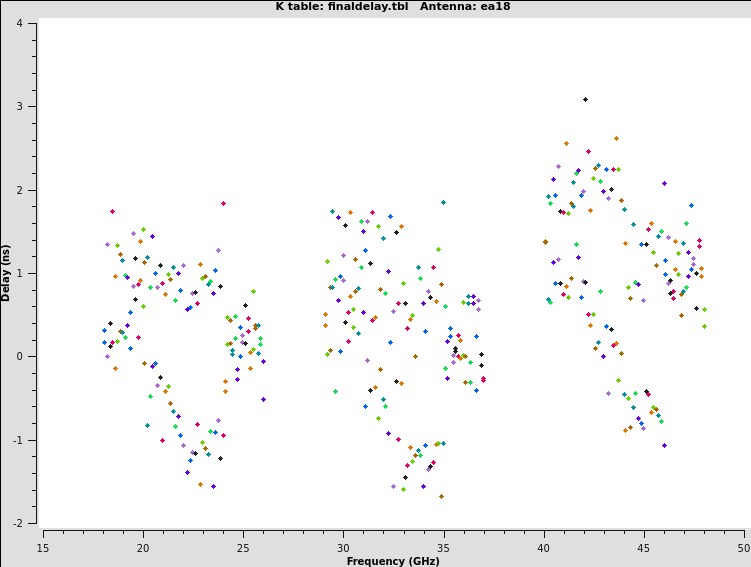Click the y-axis tick label '-1'
This screenshot has height=567, width=751.
pos(18,440)
